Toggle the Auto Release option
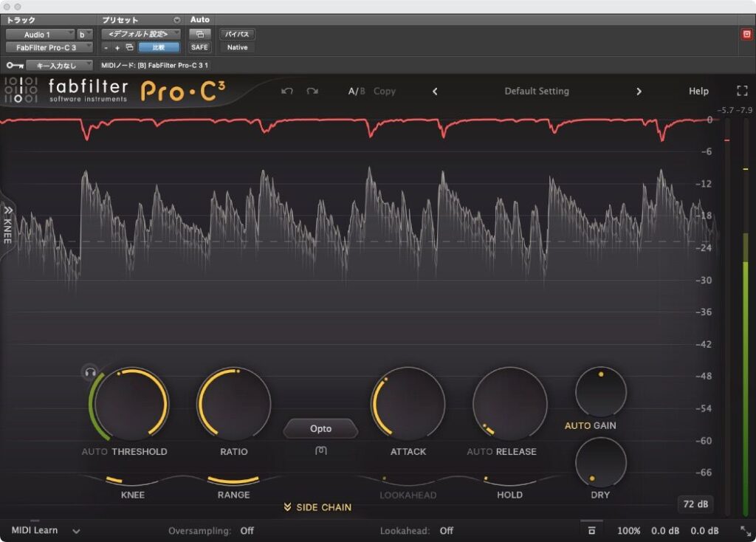The height and width of the screenshot is (542, 756). [x=480, y=452]
